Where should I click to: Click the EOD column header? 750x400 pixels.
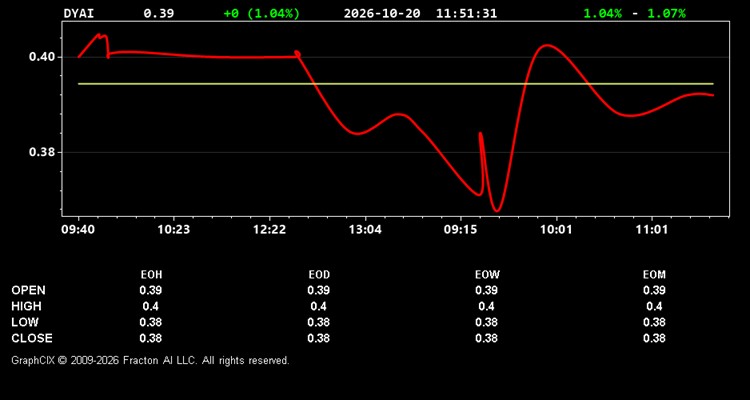pyautogui.click(x=319, y=275)
